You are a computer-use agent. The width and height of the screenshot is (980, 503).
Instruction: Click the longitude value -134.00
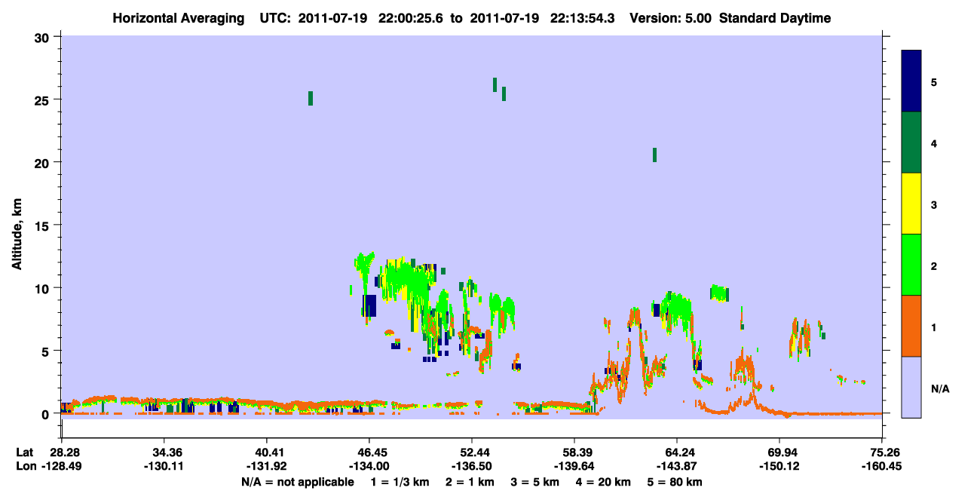point(369,466)
